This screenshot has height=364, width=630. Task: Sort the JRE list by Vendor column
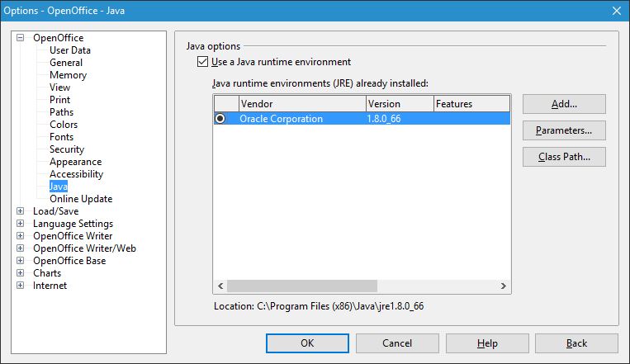click(x=302, y=104)
